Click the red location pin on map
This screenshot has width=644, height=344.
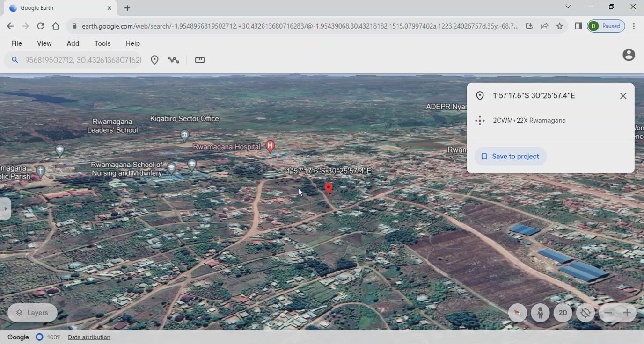(329, 188)
